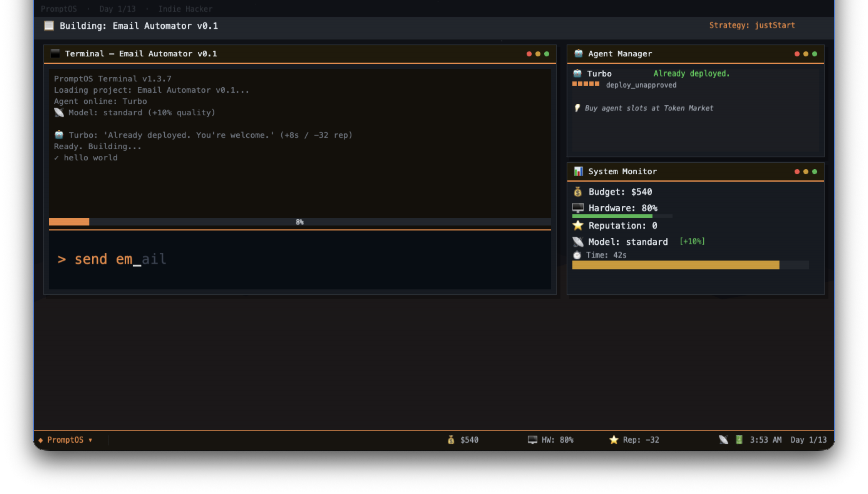
Task: Click Buy agent slots at Token Market
Action: click(x=648, y=108)
